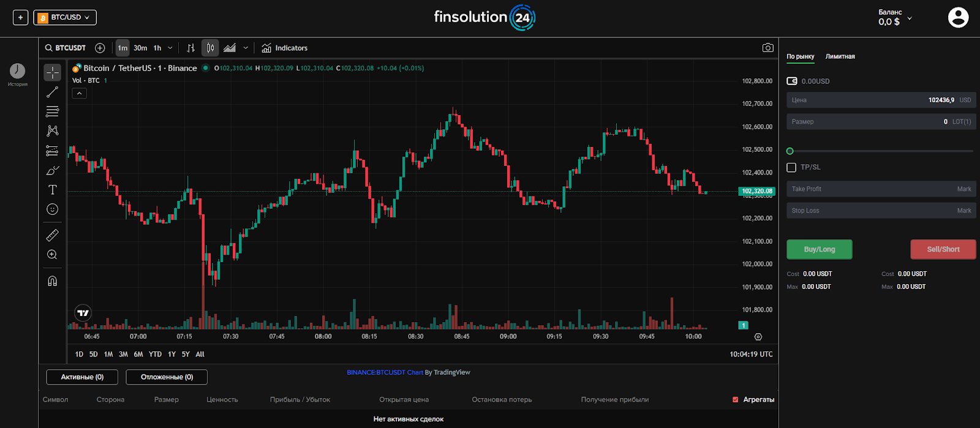Set range to 1D
Screen dimensions: 980x428
point(79,354)
